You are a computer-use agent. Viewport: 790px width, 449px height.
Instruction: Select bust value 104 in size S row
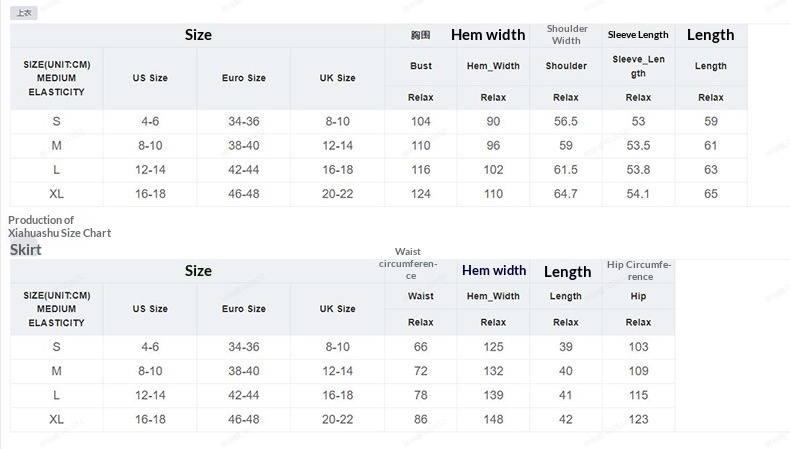tap(421, 121)
